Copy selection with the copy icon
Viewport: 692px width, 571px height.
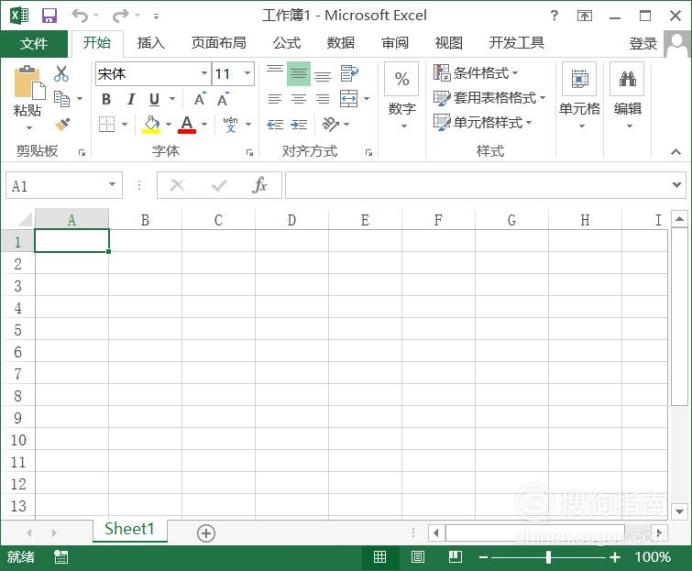[61, 99]
